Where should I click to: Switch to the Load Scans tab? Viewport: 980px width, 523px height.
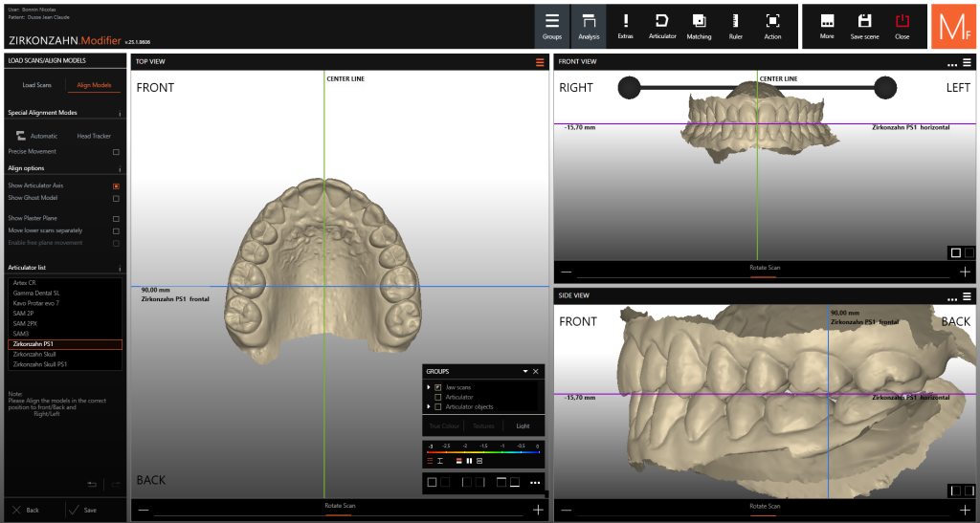coord(37,85)
